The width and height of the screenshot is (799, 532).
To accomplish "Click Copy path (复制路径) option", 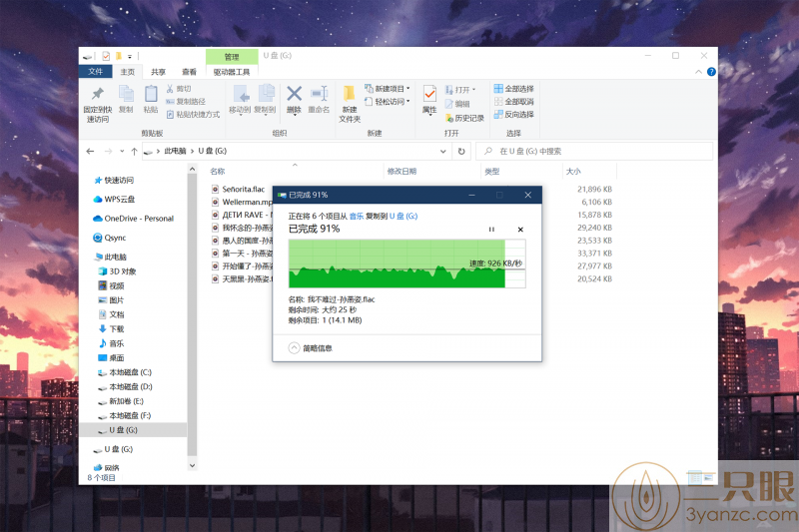I will (x=186, y=101).
